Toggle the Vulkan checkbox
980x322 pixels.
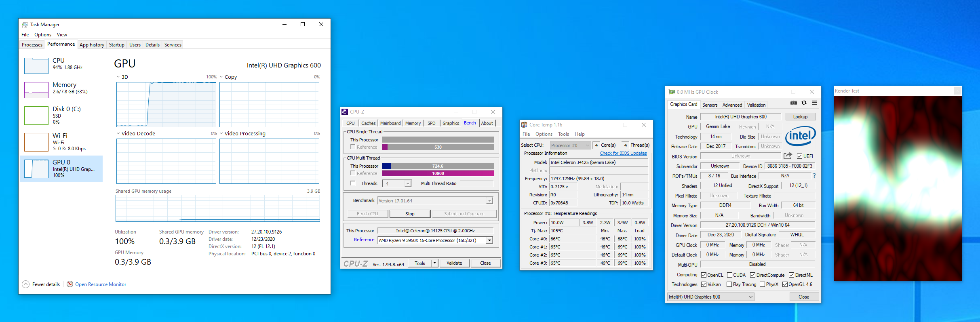704,284
